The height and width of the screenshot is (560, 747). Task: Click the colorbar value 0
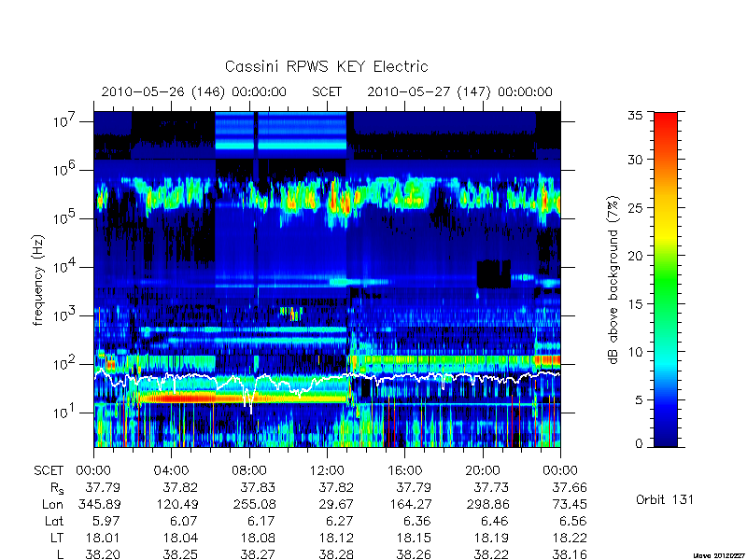tap(639, 444)
